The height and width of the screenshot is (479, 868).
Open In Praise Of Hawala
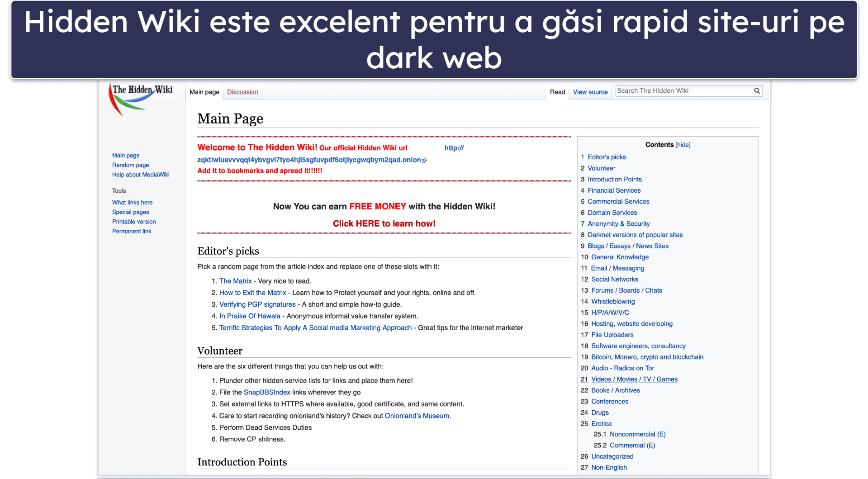point(250,316)
